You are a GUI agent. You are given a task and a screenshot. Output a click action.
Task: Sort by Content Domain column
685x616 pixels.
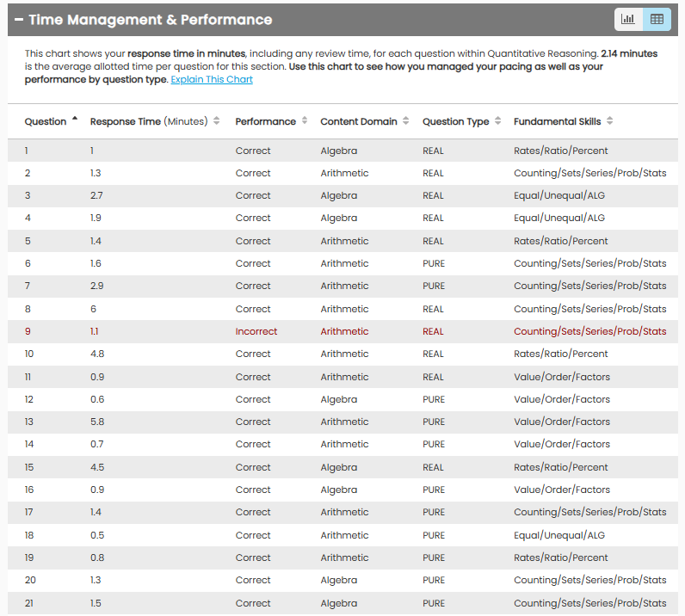tap(358, 122)
